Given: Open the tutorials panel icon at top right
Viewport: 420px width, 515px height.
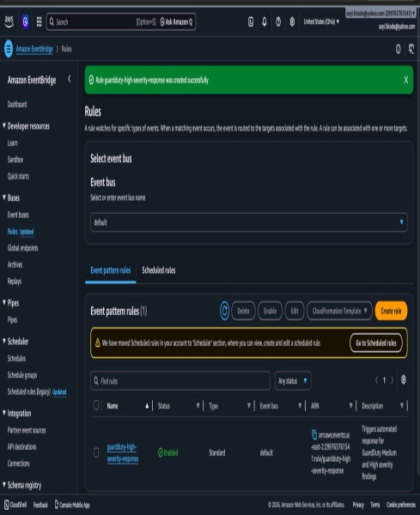Looking at the screenshot, I should click(411, 49).
